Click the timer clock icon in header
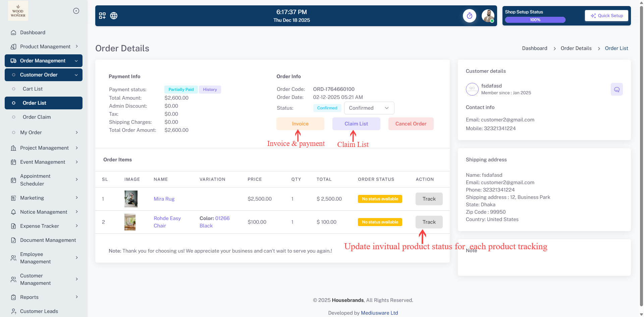The height and width of the screenshot is (317, 644). pos(469,16)
